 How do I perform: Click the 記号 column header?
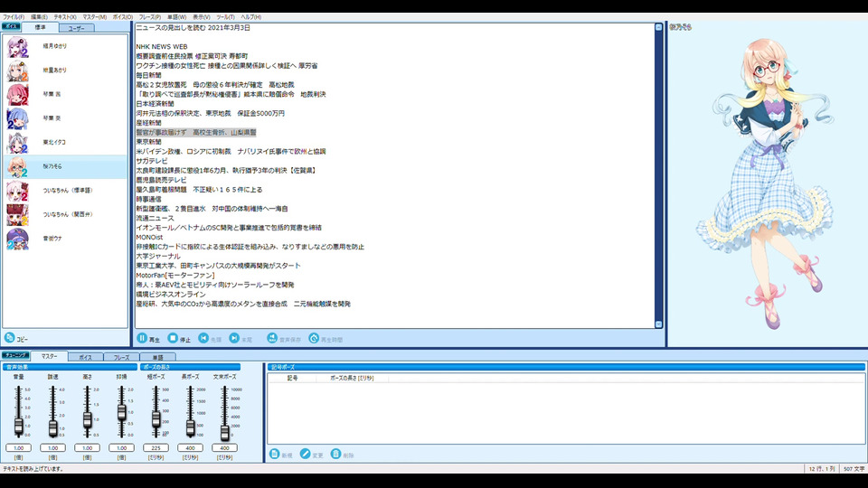[292, 378]
